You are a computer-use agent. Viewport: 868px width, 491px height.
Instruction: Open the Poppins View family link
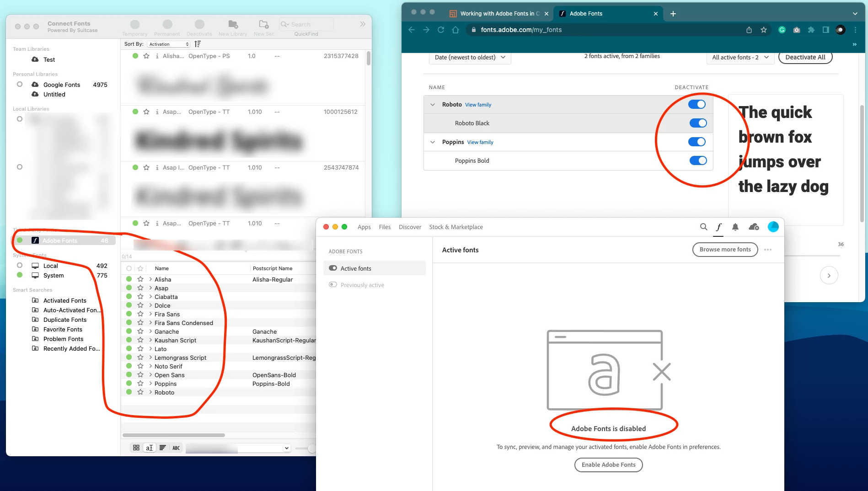pyautogui.click(x=480, y=142)
